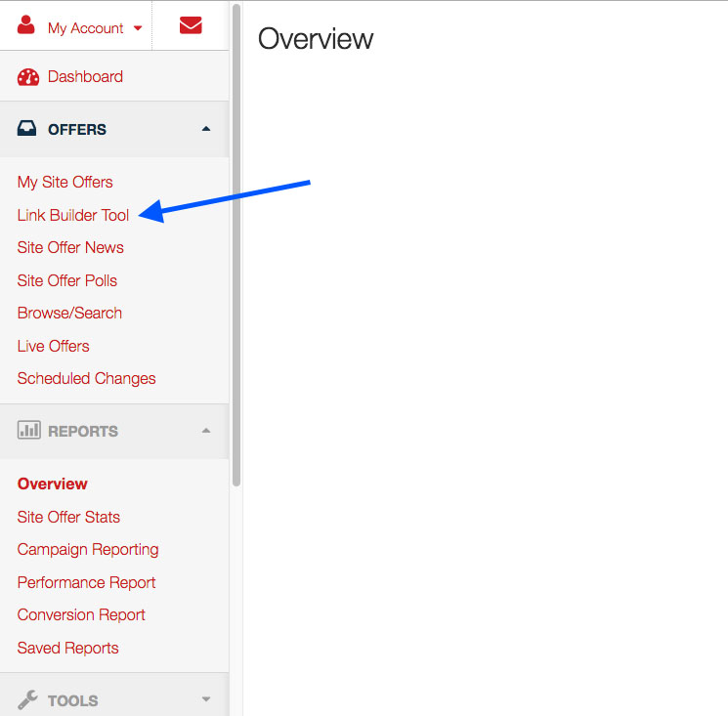Open My Site Offers

[65, 182]
